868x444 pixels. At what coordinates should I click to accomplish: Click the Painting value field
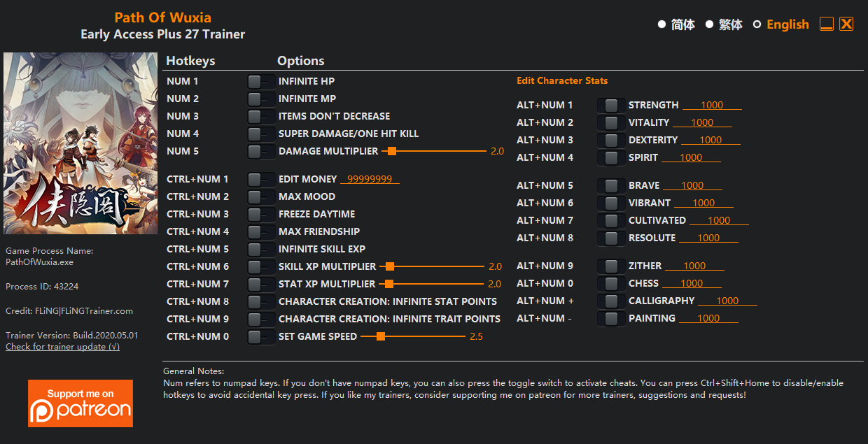click(708, 318)
